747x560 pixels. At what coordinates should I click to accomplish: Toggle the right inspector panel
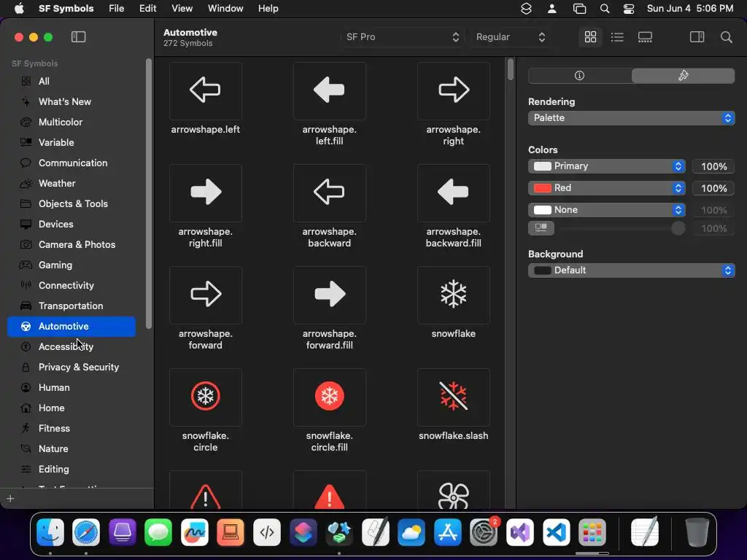(697, 37)
